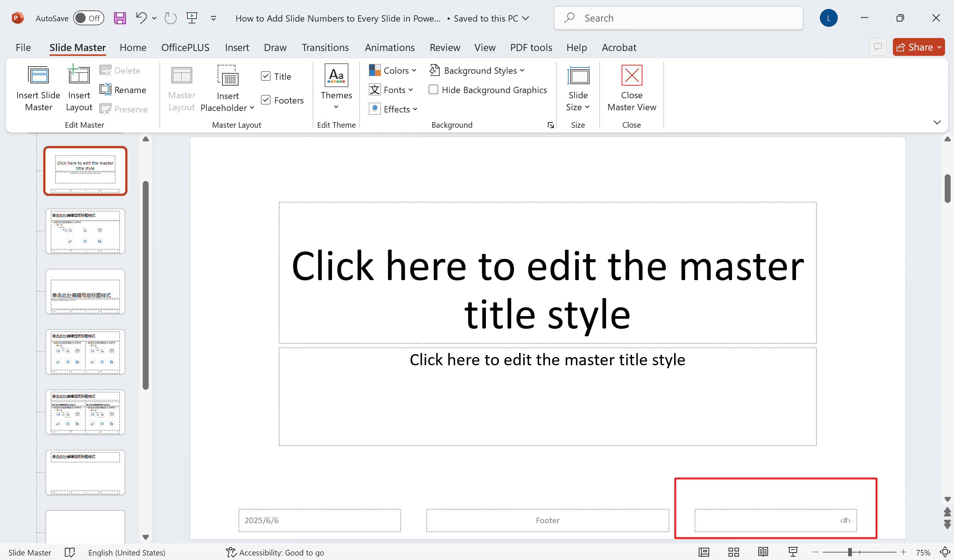Open Insert Placeholder dropdown
The image size is (954, 560).
tap(227, 88)
